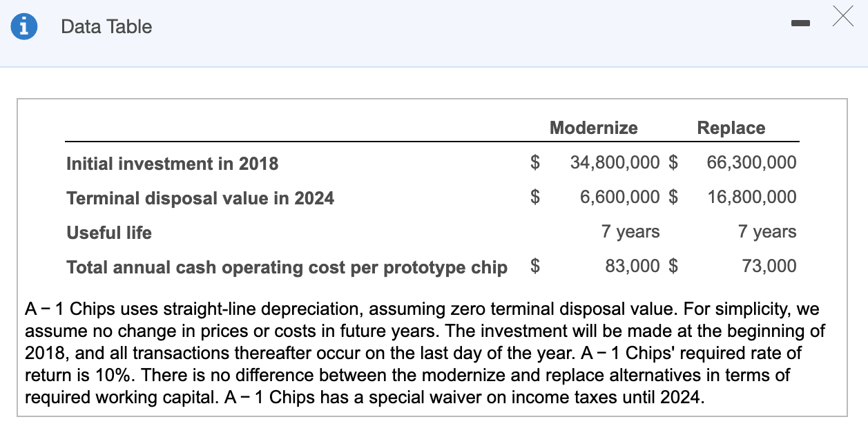Click the Terminal disposal value in 2024 label
The height and width of the screenshot is (435, 868).
tap(200, 198)
